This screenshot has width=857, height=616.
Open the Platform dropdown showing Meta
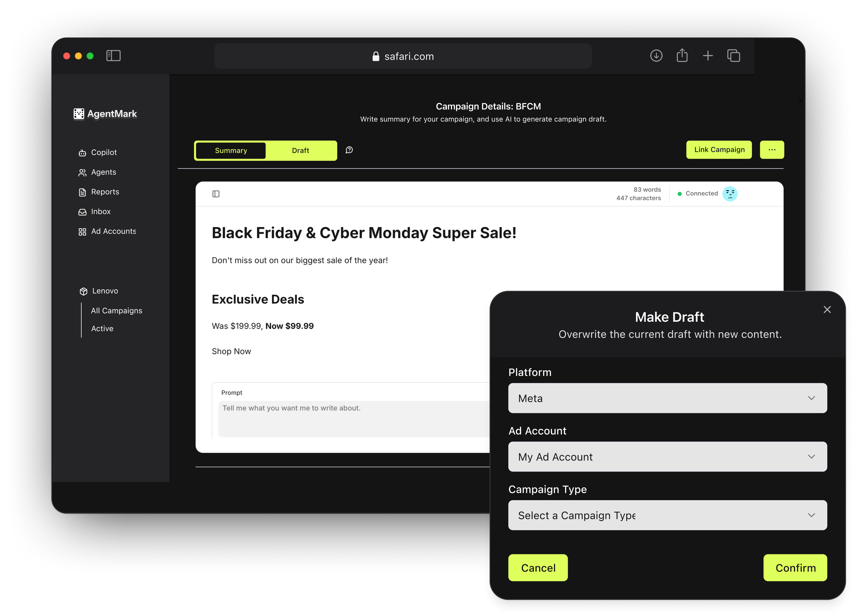coord(667,398)
